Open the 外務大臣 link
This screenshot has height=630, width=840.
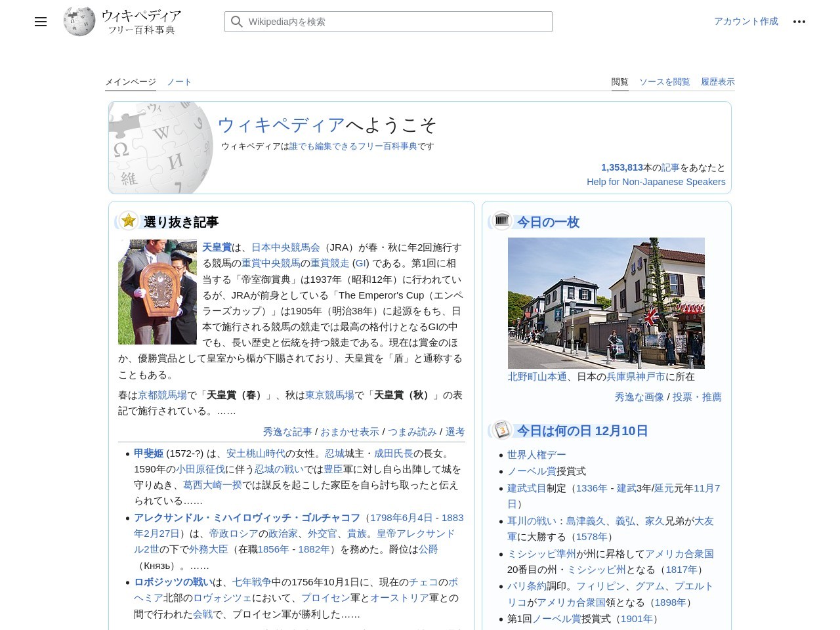click(209, 549)
